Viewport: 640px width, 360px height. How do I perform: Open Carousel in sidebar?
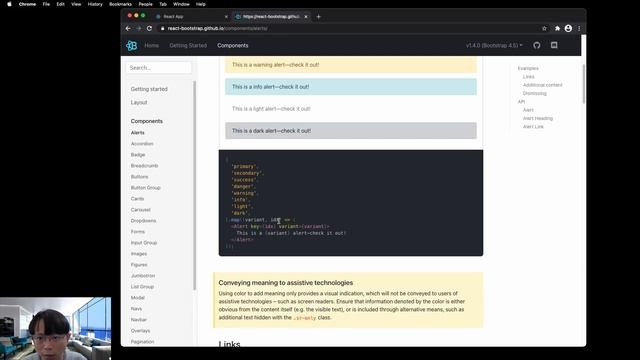click(141, 210)
